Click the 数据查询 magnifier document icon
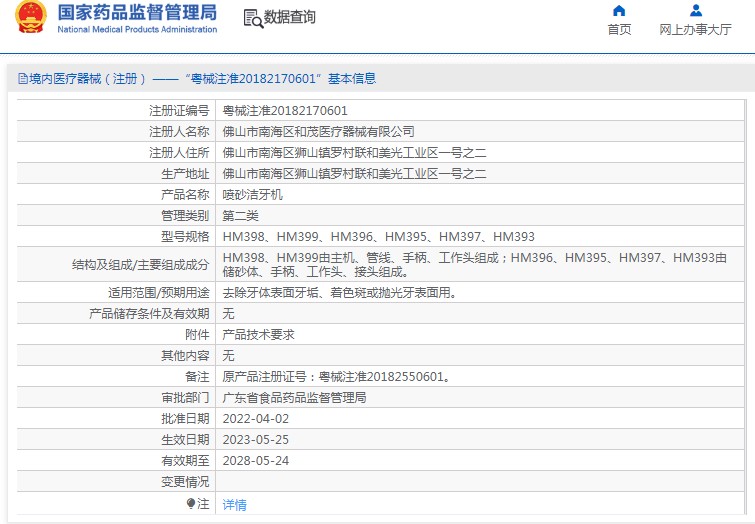 click(253, 18)
